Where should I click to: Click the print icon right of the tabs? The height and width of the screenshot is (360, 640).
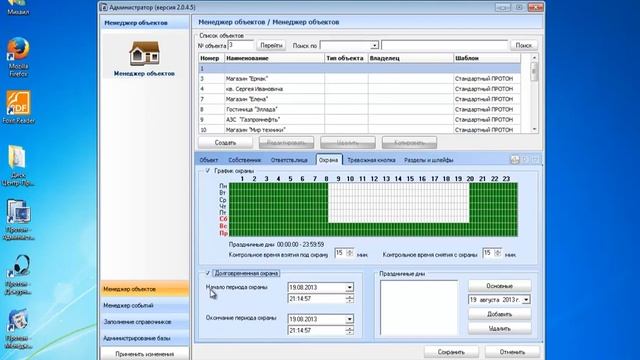click(515, 160)
